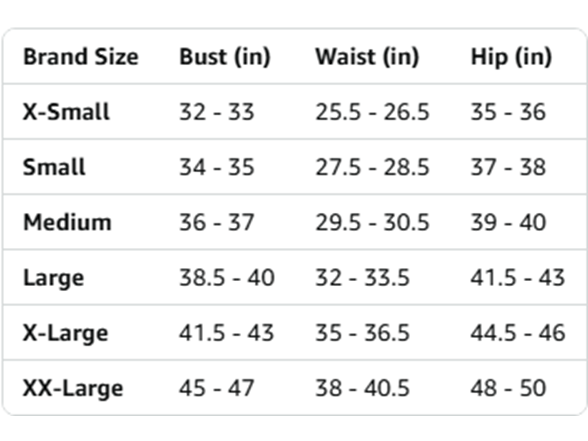Click the X-Small bust value 32 - 33
Screen dimensions: 588x441
[217, 112]
